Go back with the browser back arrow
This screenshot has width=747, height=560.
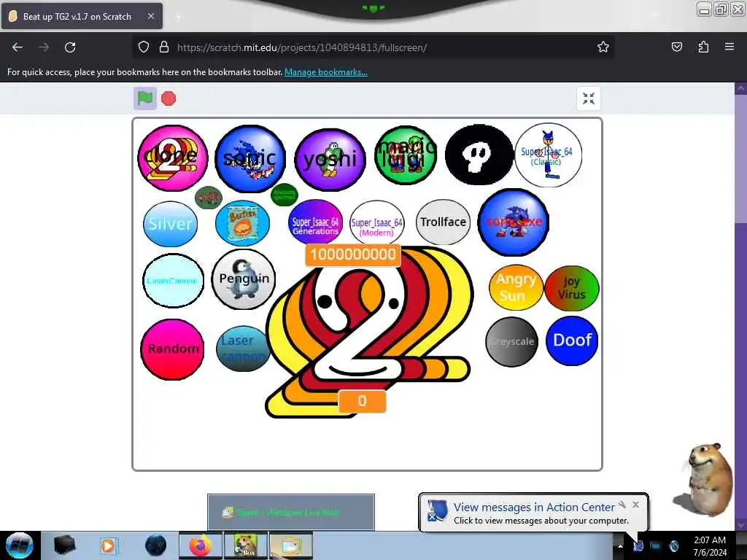click(18, 47)
